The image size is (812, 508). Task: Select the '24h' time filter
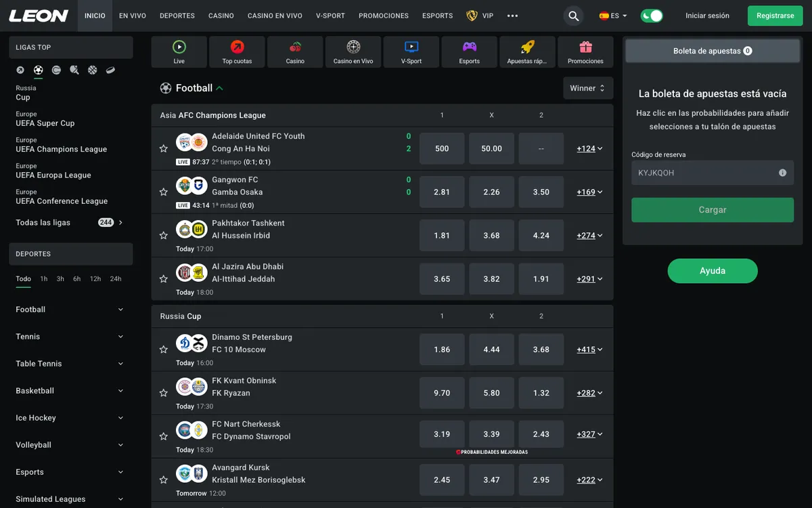coord(116,278)
